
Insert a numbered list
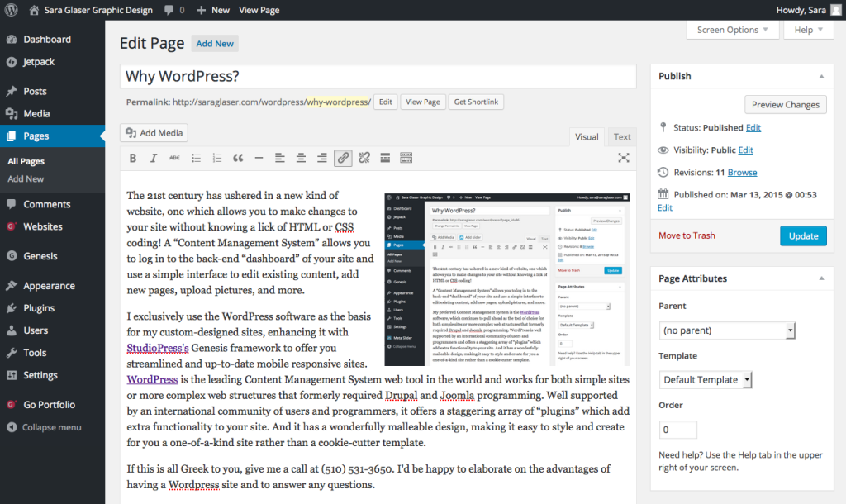[x=217, y=158]
